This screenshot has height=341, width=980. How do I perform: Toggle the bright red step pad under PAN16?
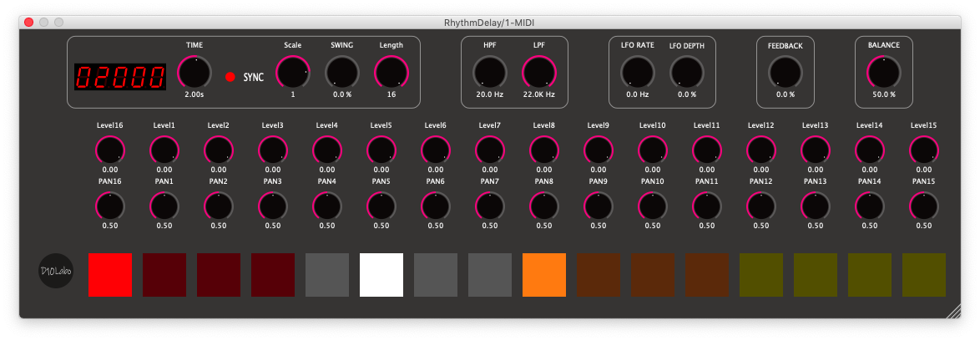(110, 275)
